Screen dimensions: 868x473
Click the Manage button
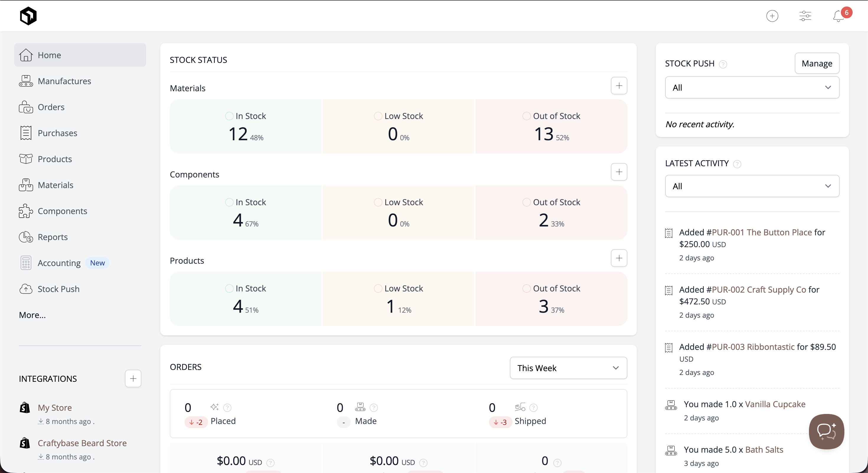click(x=817, y=63)
